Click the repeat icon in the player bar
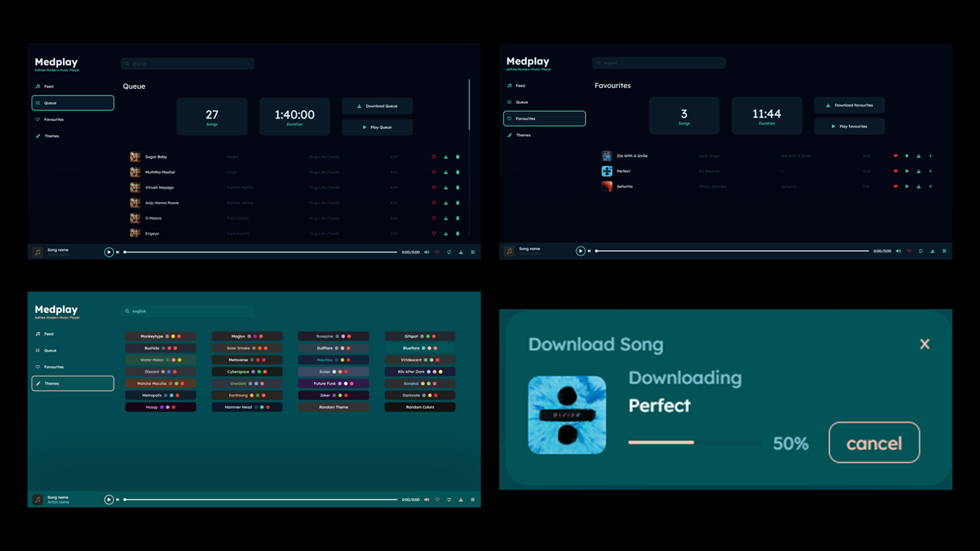Viewport: 980px width, 551px height. tap(449, 252)
